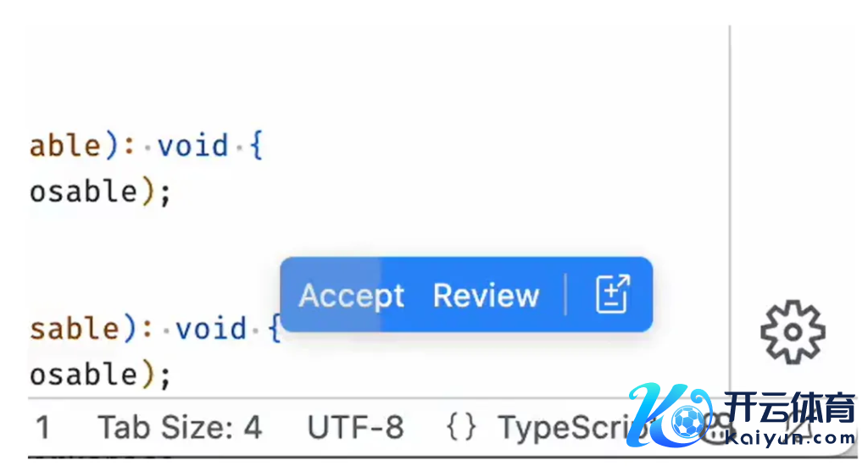
Task: Click the number 1 in the status bar
Action: [42, 428]
